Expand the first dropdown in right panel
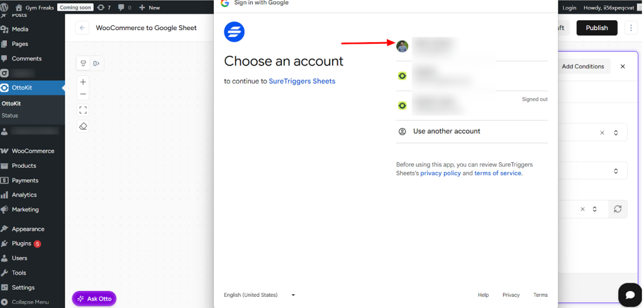The height and width of the screenshot is (308, 644). point(616,133)
